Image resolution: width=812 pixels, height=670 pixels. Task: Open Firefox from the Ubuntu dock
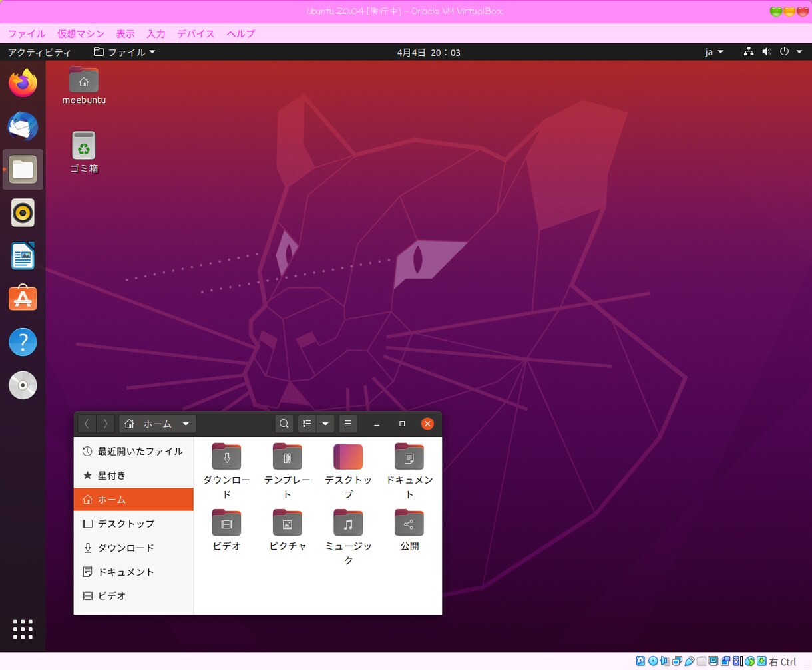(23, 83)
